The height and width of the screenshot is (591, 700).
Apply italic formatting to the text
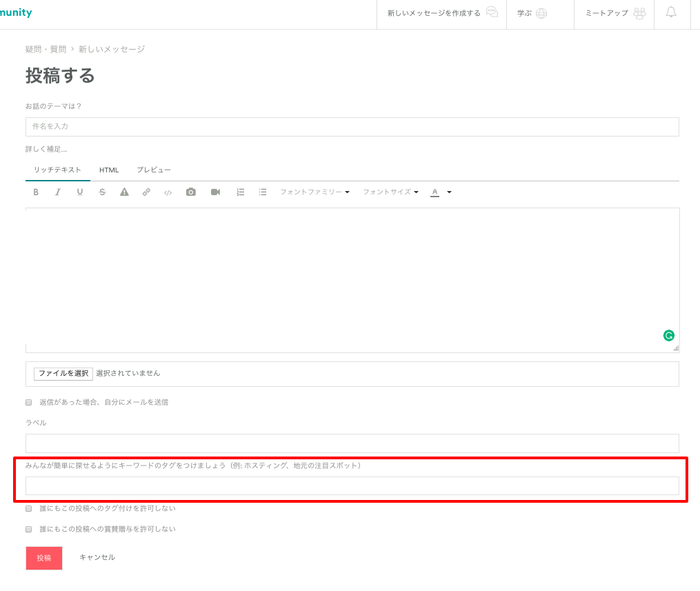[x=58, y=192]
